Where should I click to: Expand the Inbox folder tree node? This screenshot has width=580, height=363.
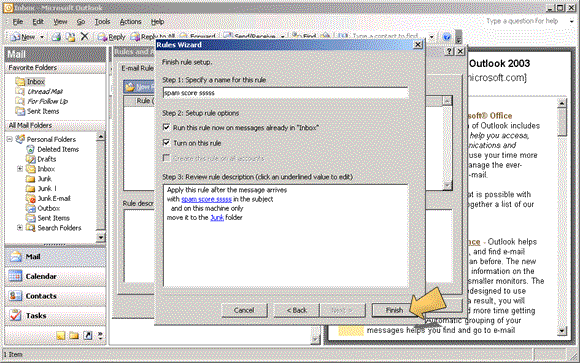coord(20,169)
